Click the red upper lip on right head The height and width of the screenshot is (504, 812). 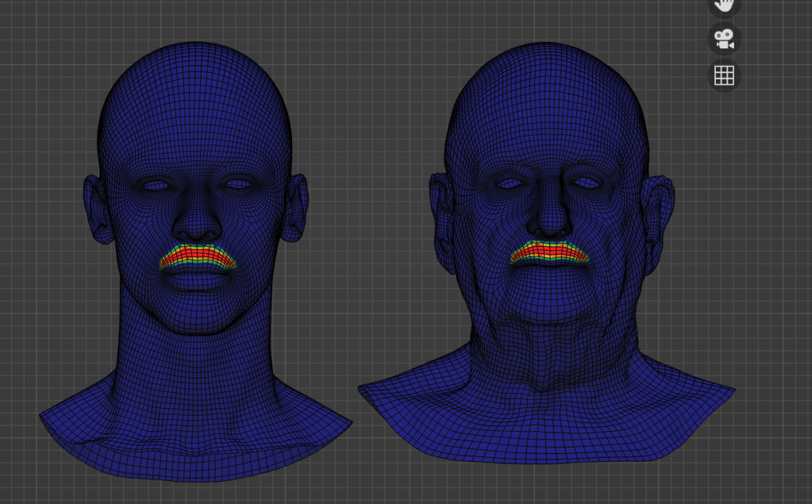[548, 252]
